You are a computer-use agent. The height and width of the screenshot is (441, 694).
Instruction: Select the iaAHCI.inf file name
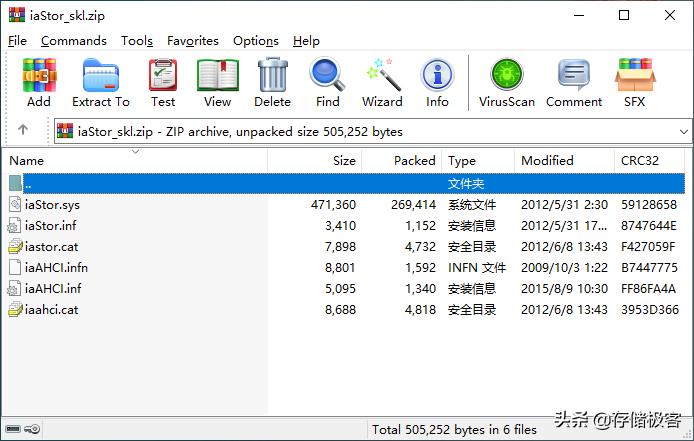point(53,289)
